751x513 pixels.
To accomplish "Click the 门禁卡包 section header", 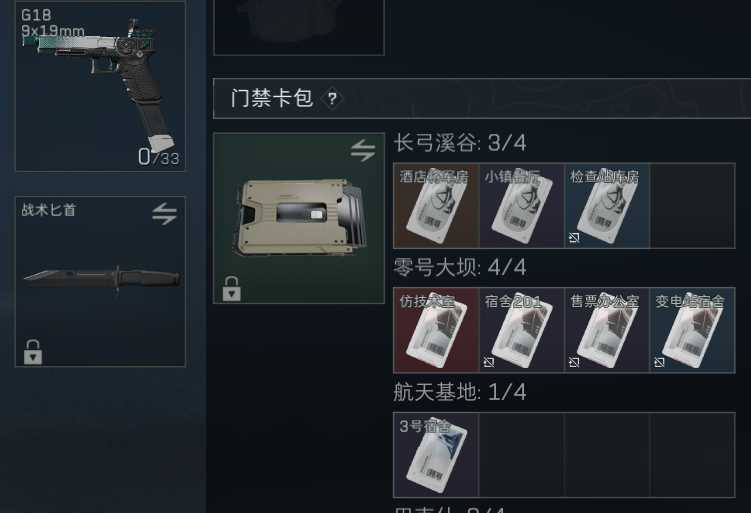I will point(482,98).
